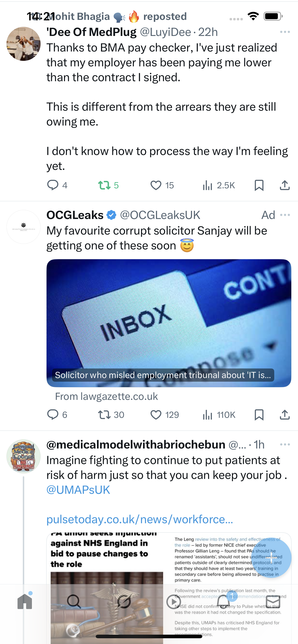
Task: Tap the floating compose post button
Action: [271, 558]
